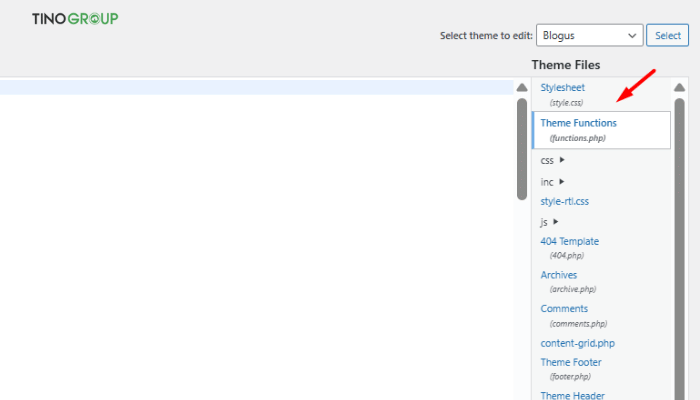Viewport: 700px width, 400px height.
Task: Click the code editor scroll-up arrow
Action: pyautogui.click(x=522, y=88)
